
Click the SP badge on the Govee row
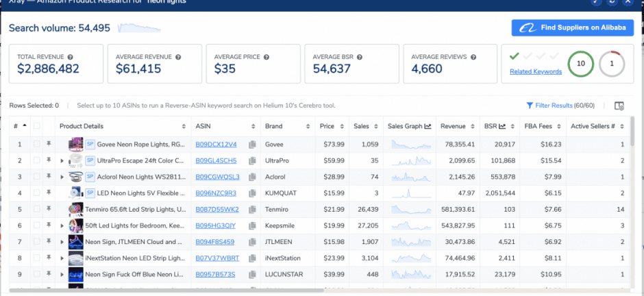(x=90, y=145)
